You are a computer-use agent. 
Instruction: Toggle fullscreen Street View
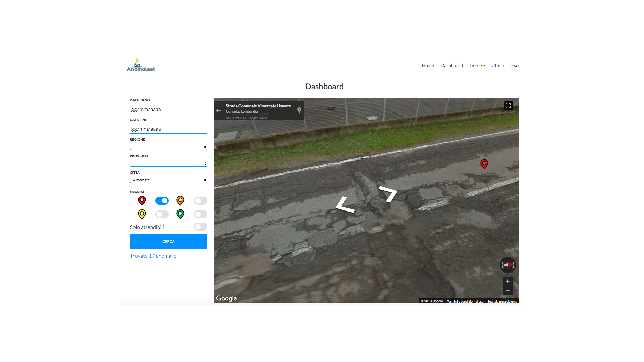click(x=508, y=106)
